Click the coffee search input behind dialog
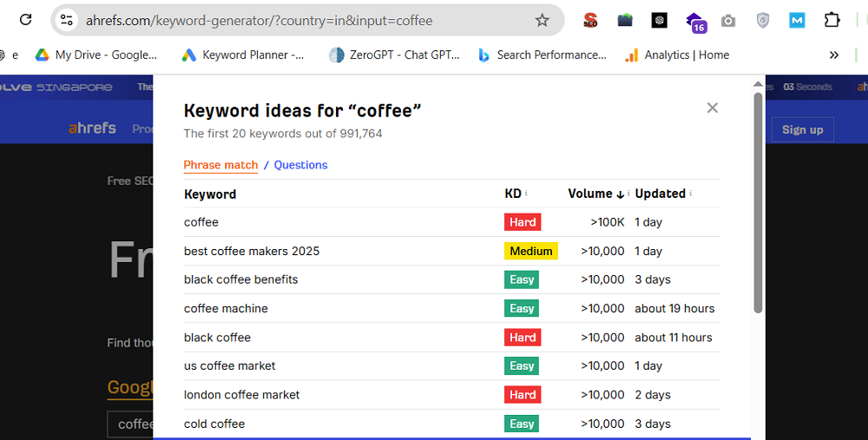 pos(130,424)
